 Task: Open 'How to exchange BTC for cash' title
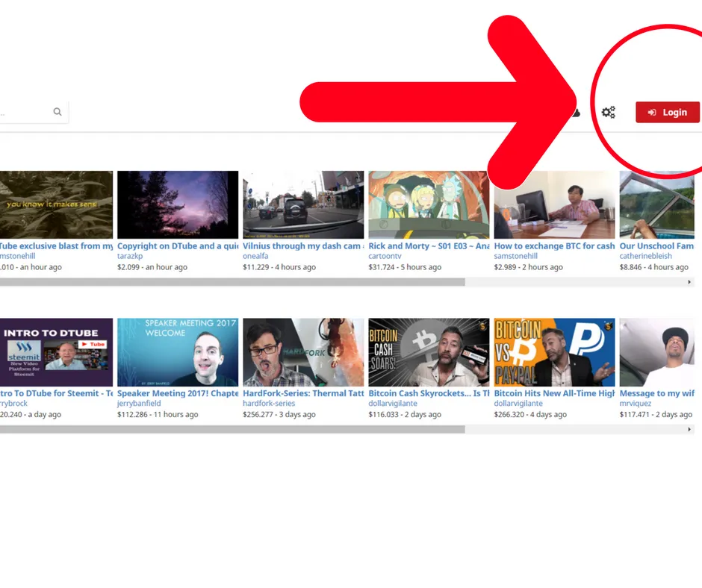[x=555, y=246]
